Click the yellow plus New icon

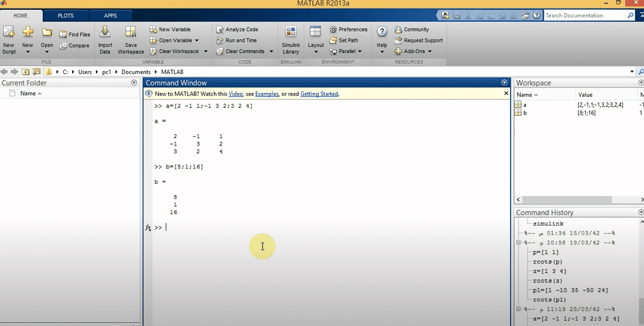[28, 32]
